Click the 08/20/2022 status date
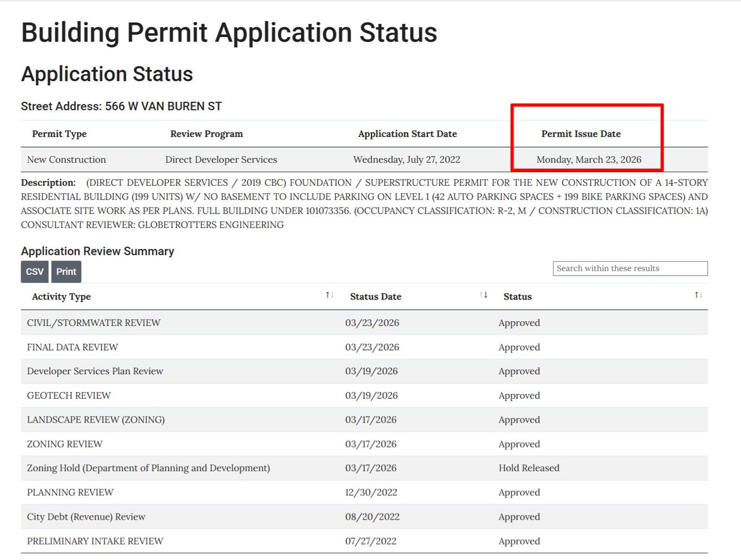 point(371,517)
